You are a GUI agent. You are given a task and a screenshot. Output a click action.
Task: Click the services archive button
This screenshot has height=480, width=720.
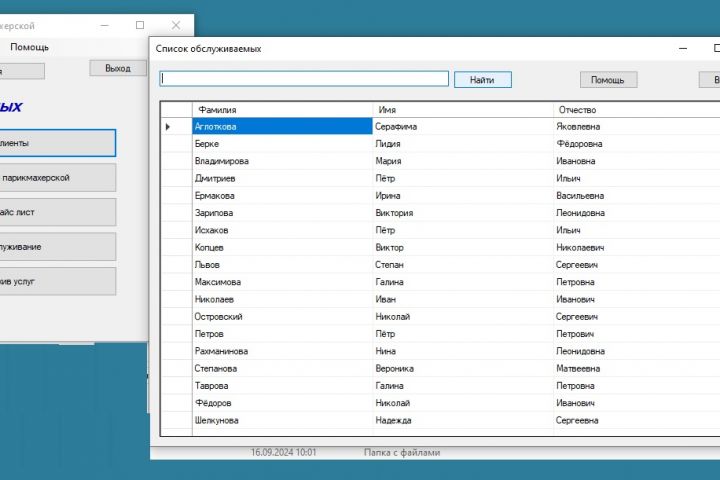[x=57, y=282]
